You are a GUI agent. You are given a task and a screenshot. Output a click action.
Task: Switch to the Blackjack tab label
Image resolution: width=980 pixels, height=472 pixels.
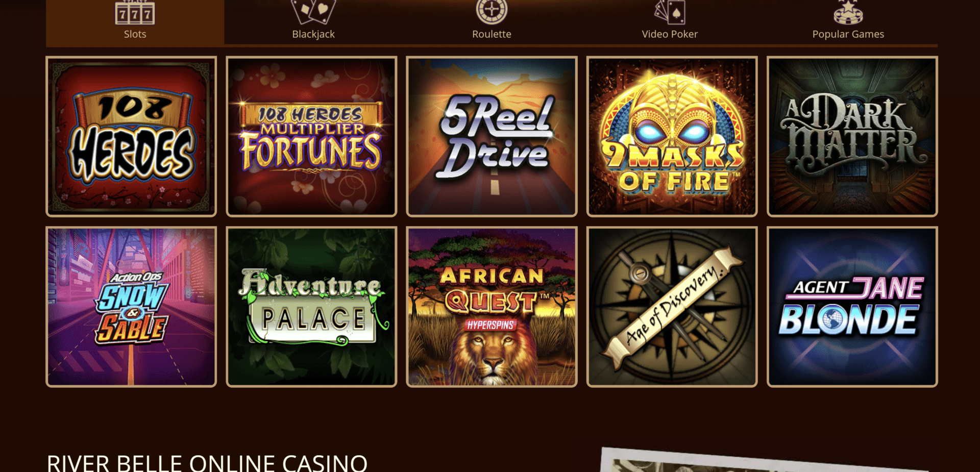[313, 34]
